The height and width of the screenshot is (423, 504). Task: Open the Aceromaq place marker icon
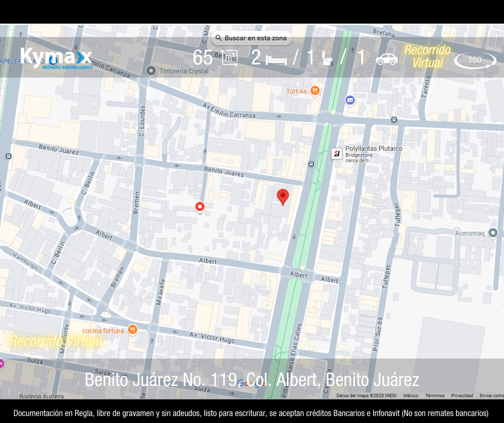(493, 233)
